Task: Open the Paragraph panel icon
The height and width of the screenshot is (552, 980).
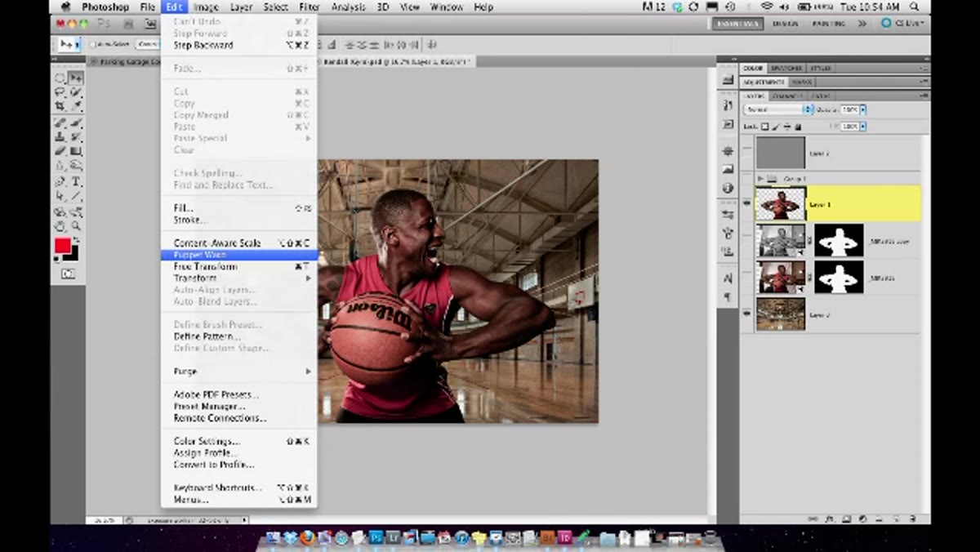Action: click(728, 297)
